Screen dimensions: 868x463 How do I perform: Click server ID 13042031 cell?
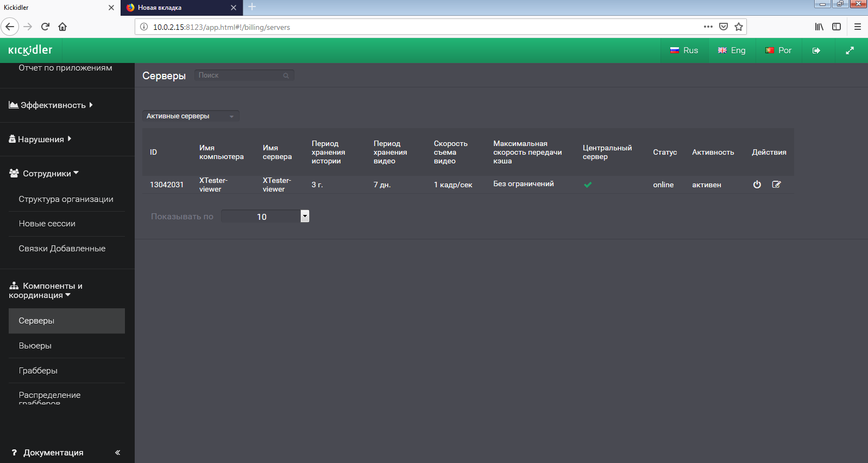(167, 185)
